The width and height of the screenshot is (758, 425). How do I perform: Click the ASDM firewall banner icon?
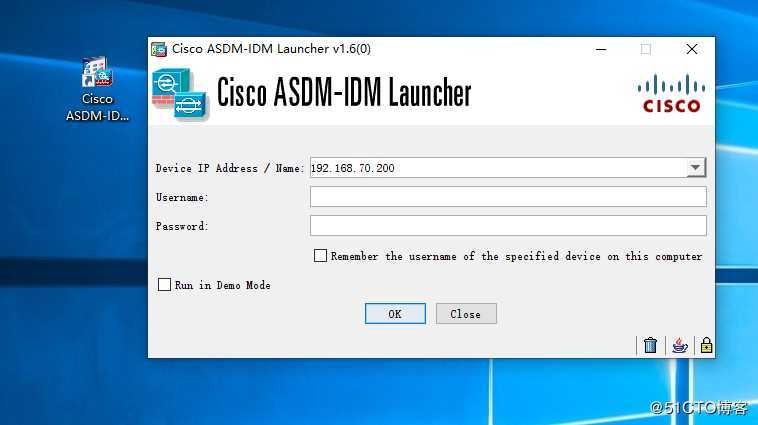click(180, 94)
